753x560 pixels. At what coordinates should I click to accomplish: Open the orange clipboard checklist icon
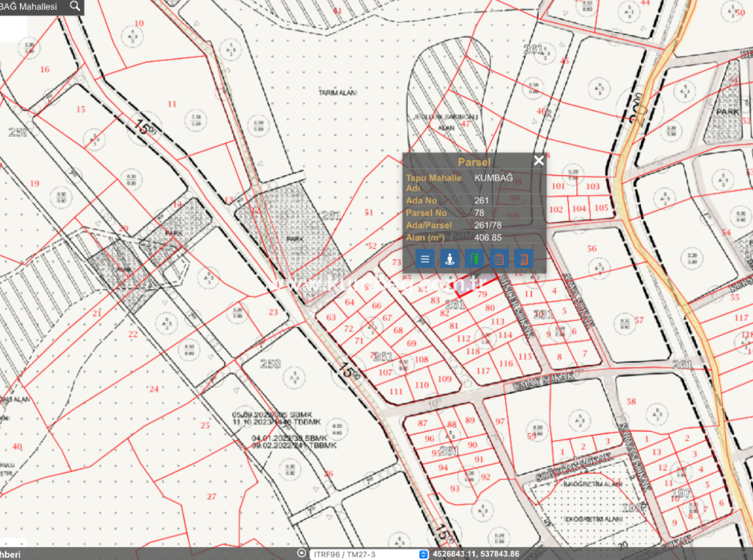499,259
